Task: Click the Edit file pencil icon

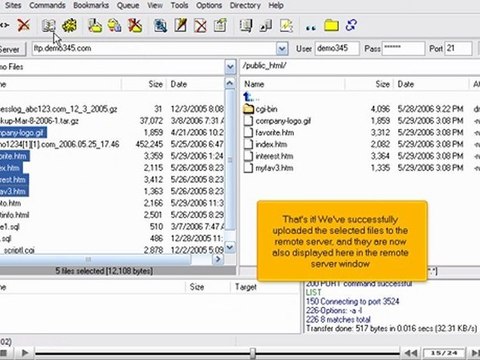Action: [180, 26]
